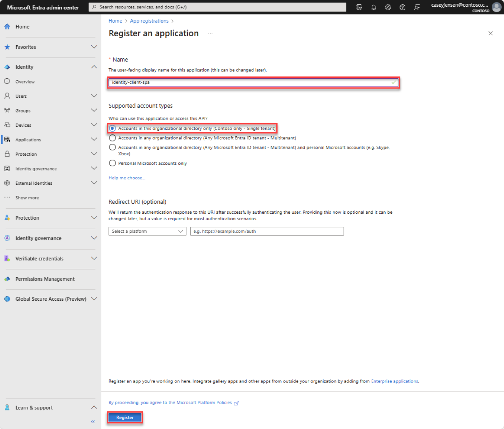Image resolution: width=504 pixels, height=429 pixels.
Task: Expand the Groups chevron
Action: [x=94, y=110]
